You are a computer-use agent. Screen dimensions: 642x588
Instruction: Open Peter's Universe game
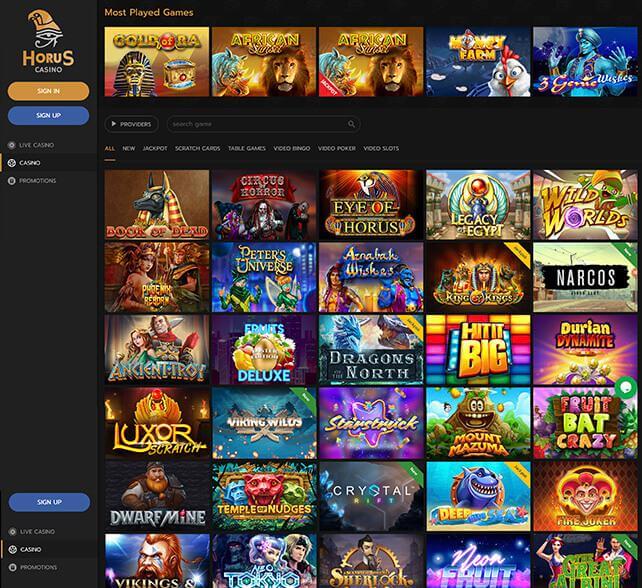tap(264, 277)
